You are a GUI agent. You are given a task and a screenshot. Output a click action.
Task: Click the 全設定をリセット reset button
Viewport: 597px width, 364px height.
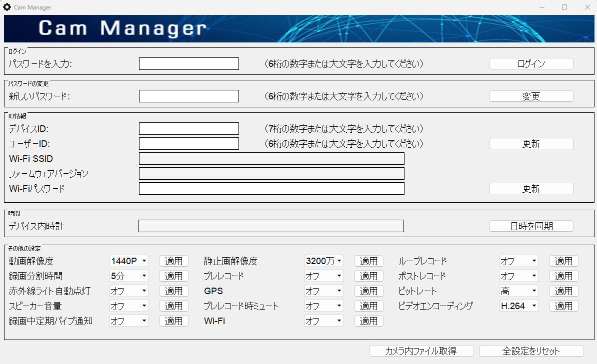[531, 351]
